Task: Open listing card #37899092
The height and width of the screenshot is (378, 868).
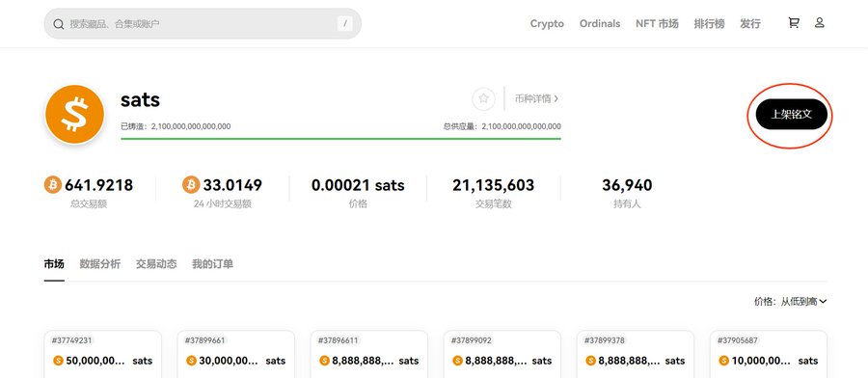Action: click(x=502, y=354)
